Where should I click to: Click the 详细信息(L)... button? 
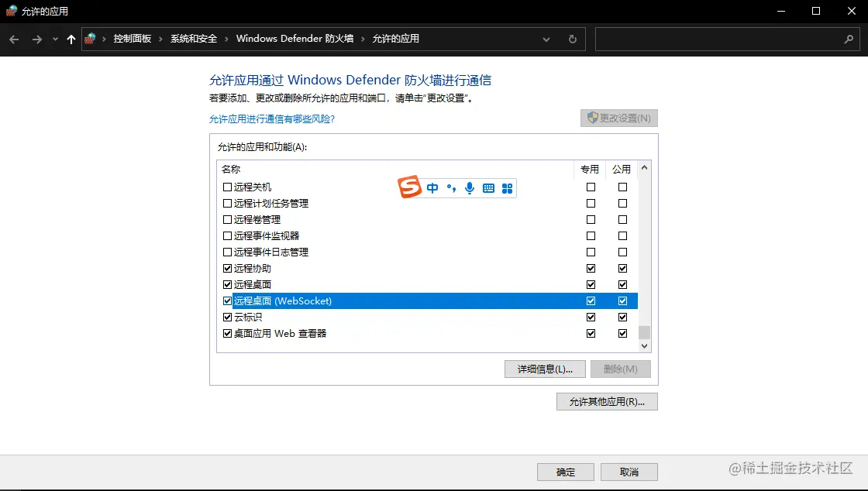pyautogui.click(x=545, y=369)
